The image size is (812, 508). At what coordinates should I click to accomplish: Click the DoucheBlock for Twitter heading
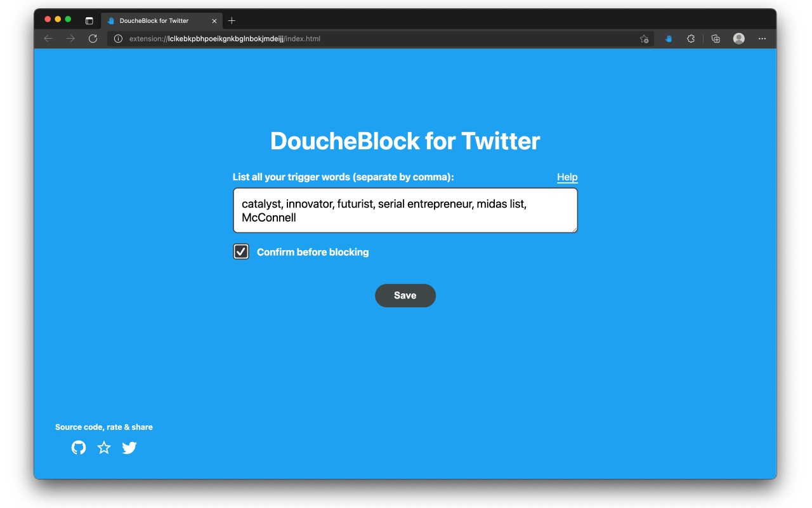coord(405,141)
